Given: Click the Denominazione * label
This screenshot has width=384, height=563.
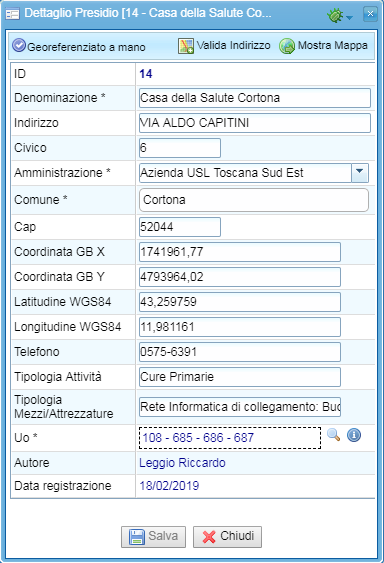Looking at the screenshot, I should click(x=60, y=98).
